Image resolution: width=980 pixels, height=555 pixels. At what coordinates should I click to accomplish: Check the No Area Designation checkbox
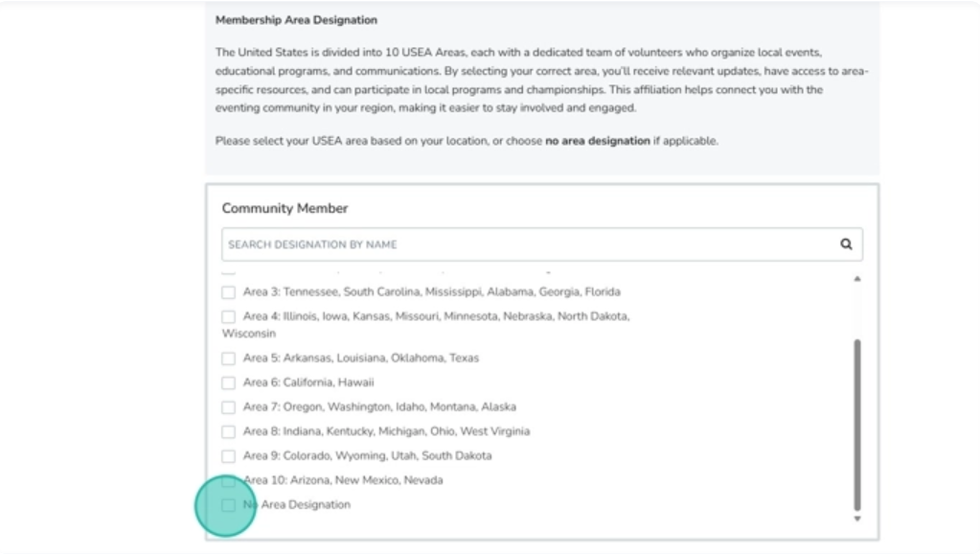[x=229, y=505]
